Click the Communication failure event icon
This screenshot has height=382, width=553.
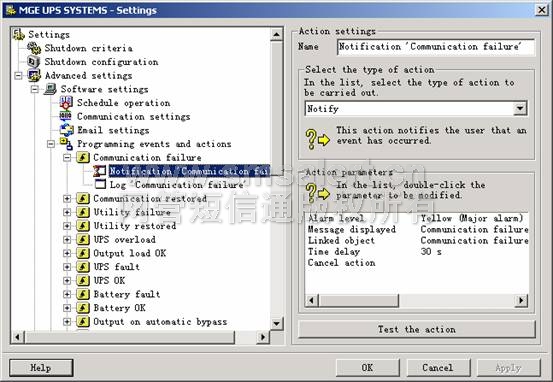(83, 157)
